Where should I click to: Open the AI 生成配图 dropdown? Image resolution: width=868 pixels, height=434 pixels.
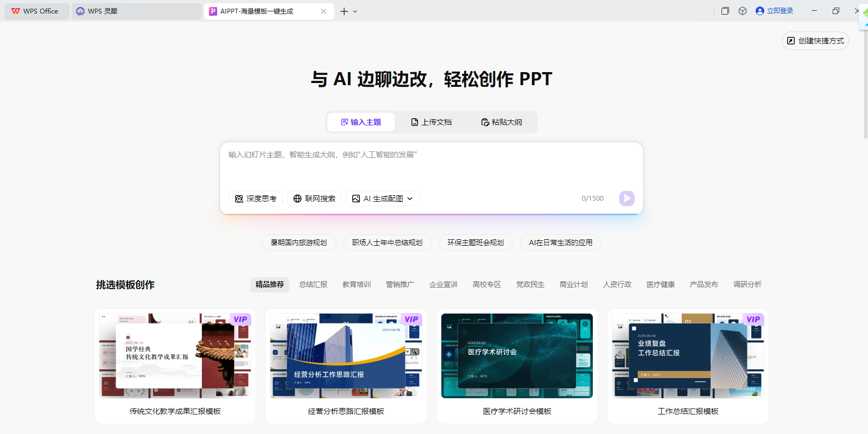[383, 199]
